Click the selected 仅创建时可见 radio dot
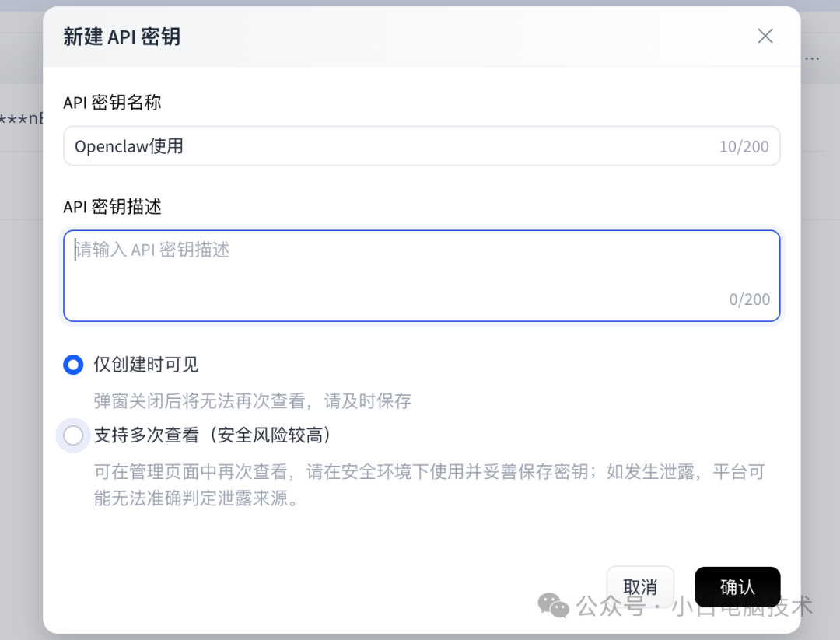The width and height of the screenshot is (840, 640). coord(72,364)
